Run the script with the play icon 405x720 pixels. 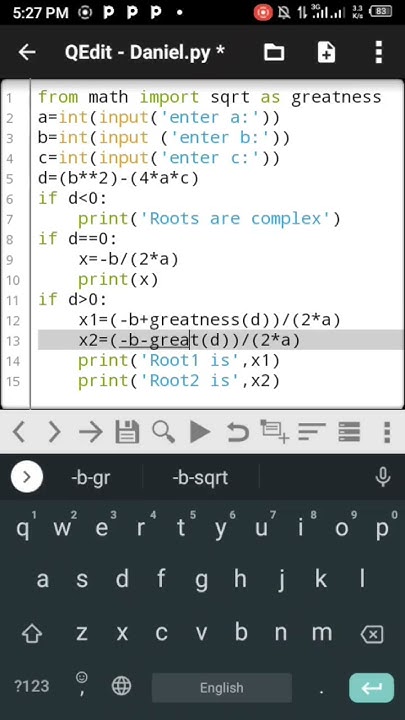tap(200, 432)
